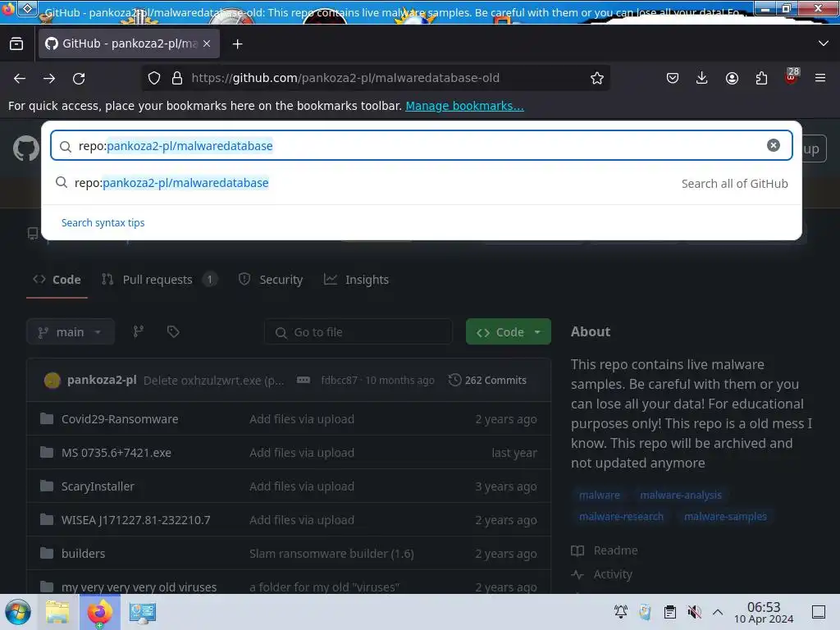This screenshot has height=630, width=840.
Task: Reload the current GitHub page
Action: 79,78
